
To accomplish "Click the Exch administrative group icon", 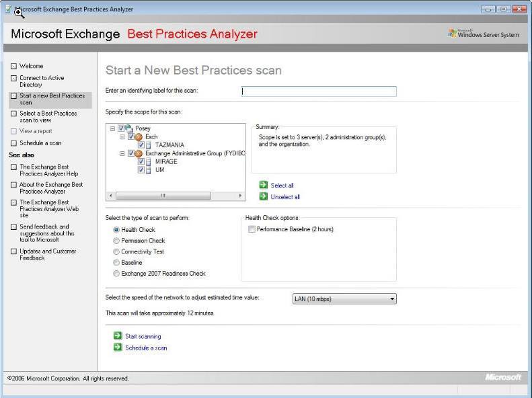I will pyautogui.click(x=139, y=137).
